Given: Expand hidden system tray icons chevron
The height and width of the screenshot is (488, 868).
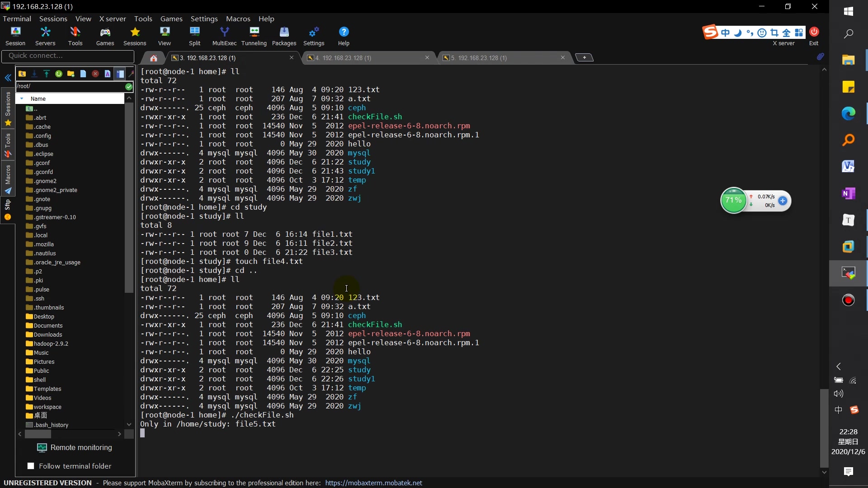Looking at the screenshot, I should [x=839, y=366].
